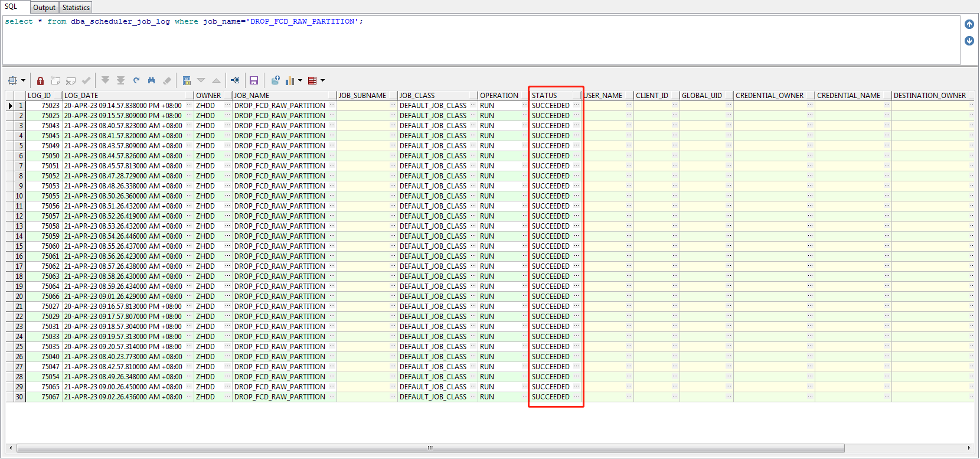Click inside the SQL query editor

coord(481,40)
